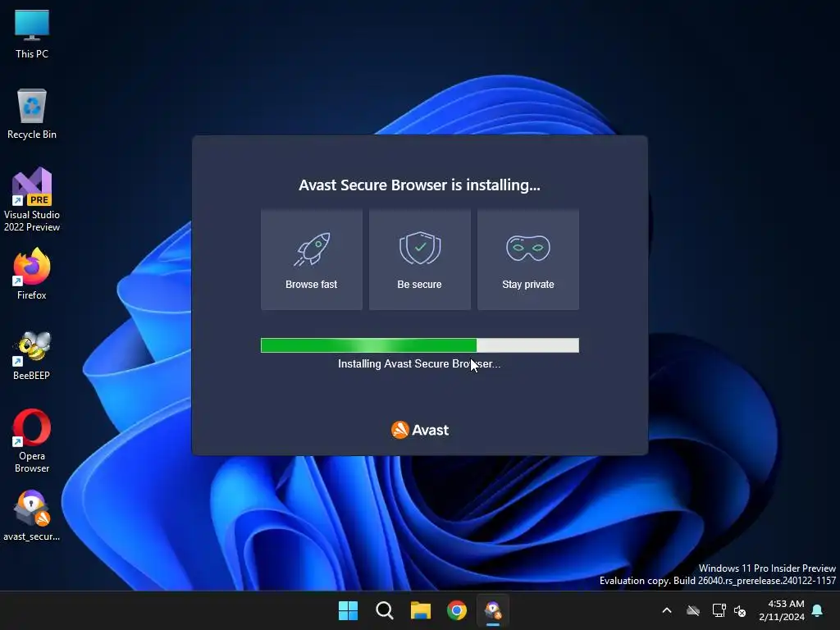Open taskbar Search
This screenshot has width=840, height=630.
click(384, 610)
